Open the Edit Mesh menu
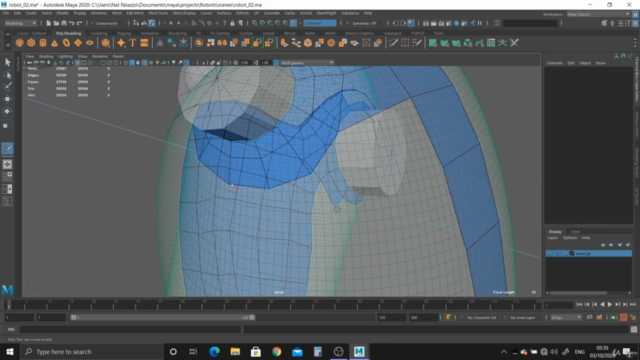Screen dimensions: 640x360 click(x=135, y=13)
